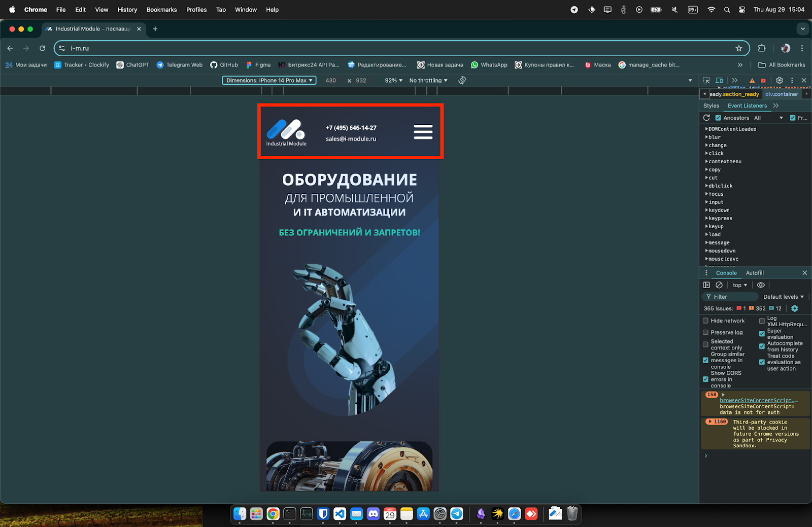Bookmark this page with the star icon
The width and height of the screenshot is (812, 527).
pos(739,48)
